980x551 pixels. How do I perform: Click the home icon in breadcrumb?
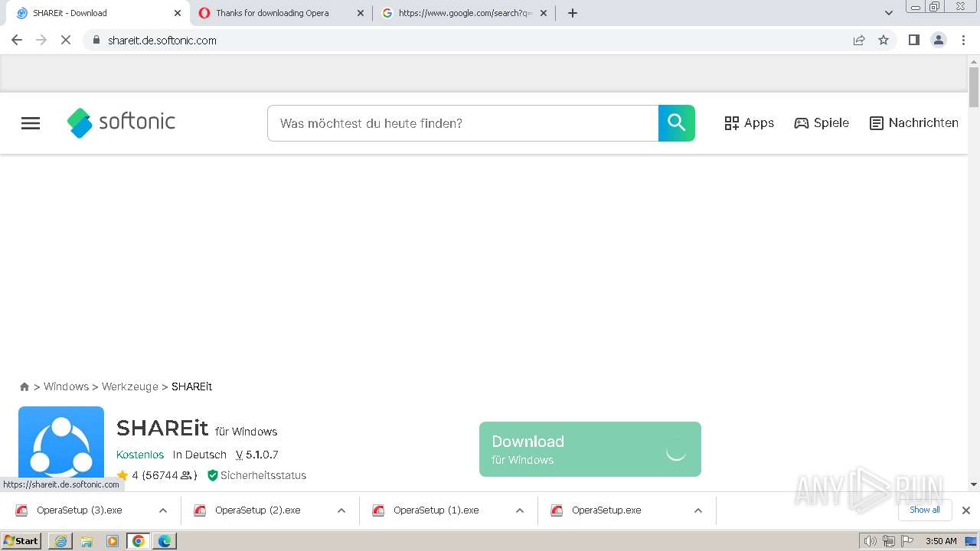(24, 387)
